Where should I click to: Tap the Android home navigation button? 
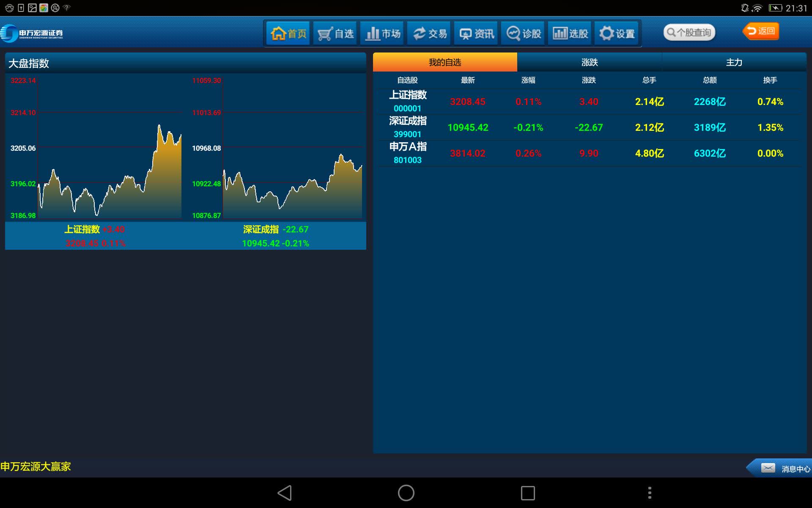(406, 493)
